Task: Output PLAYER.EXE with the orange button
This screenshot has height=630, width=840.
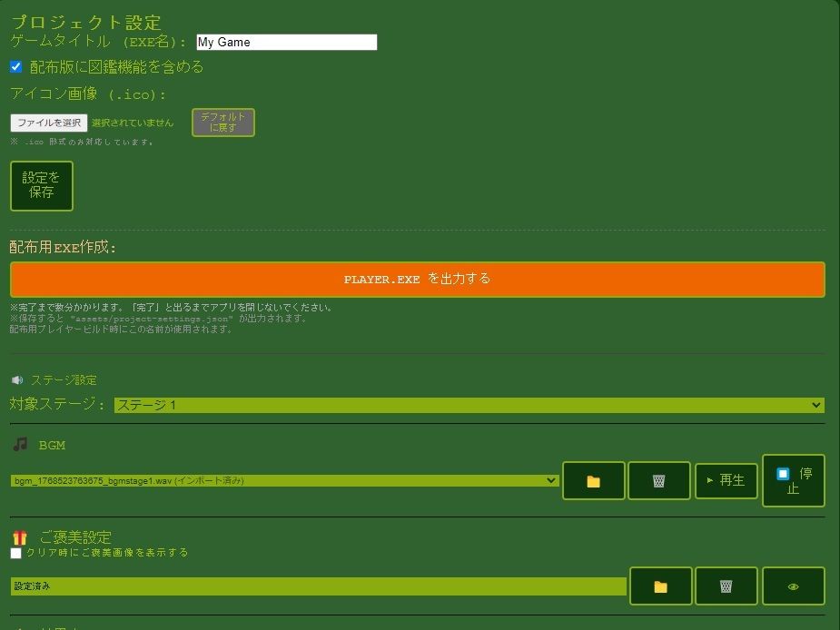Action: tap(420, 280)
